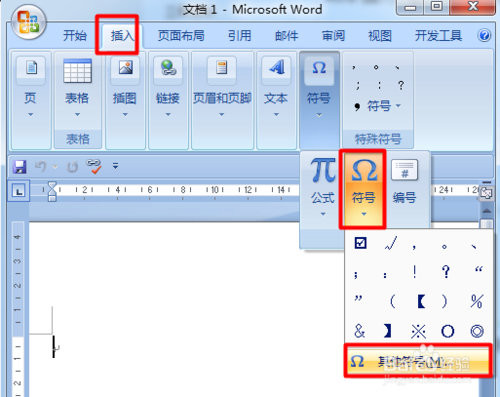The image size is (500, 397).
Task: Expand the 表格 dropdown arrow
Action: tap(77, 114)
